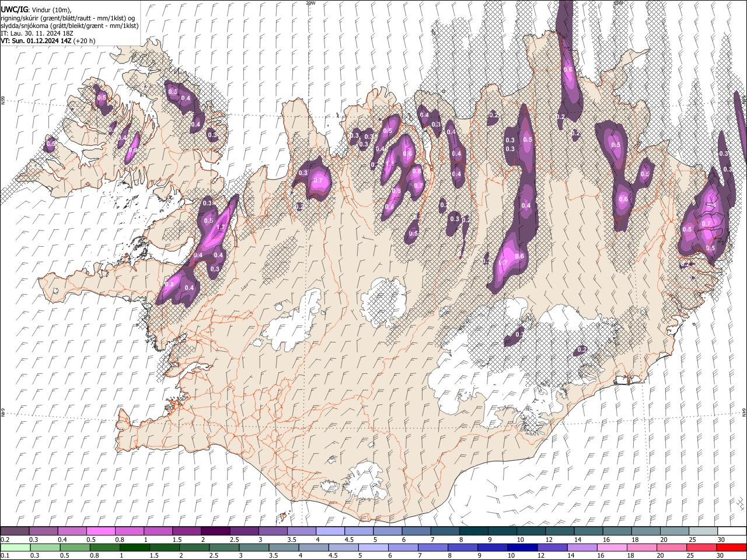Screen dimensions: 747x560
Task: Pick the rain-legend swatch between 25 and 30
Action: click(x=701, y=547)
